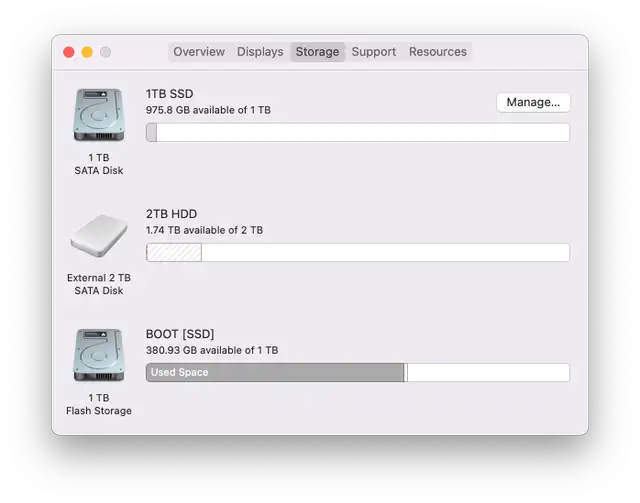Click the external 2TB HDD drive icon
The width and height of the screenshot is (640, 503).
tap(99, 236)
